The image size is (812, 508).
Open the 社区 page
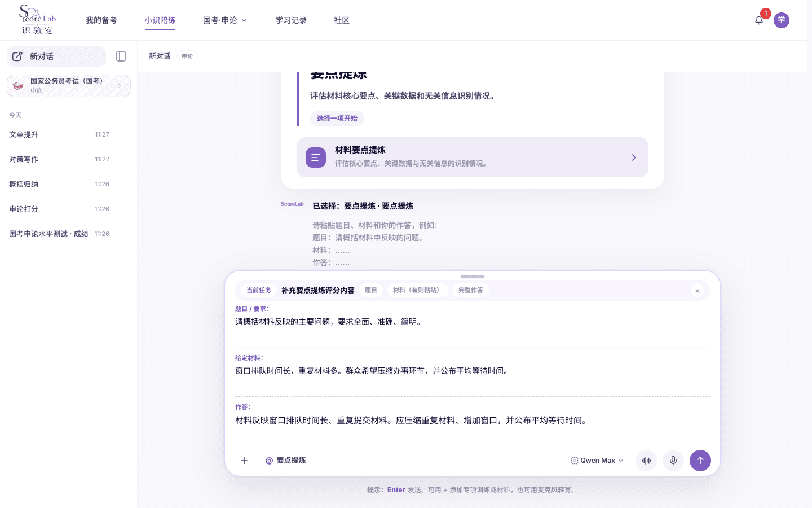[342, 20]
